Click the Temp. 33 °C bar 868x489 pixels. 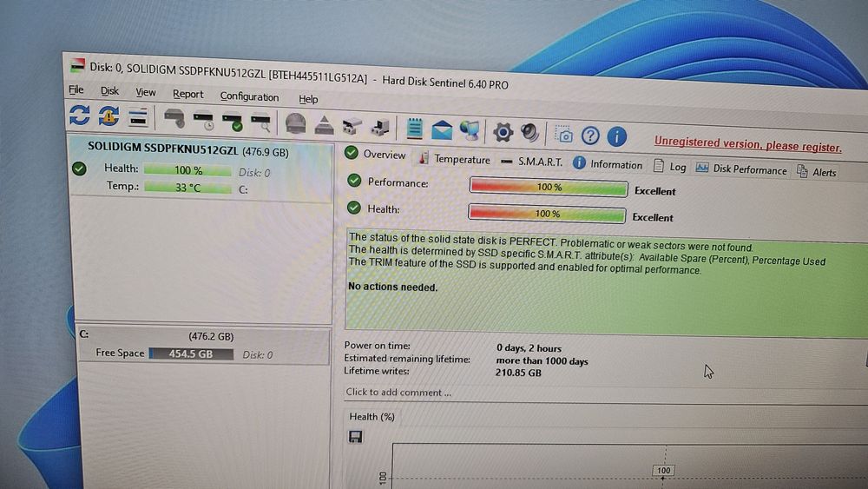pos(187,188)
